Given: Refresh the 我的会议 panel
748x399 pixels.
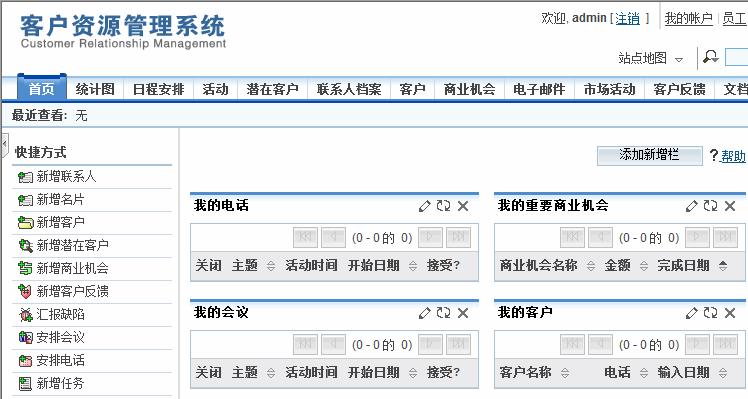Looking at the screenshot, I should click(443, 313).
